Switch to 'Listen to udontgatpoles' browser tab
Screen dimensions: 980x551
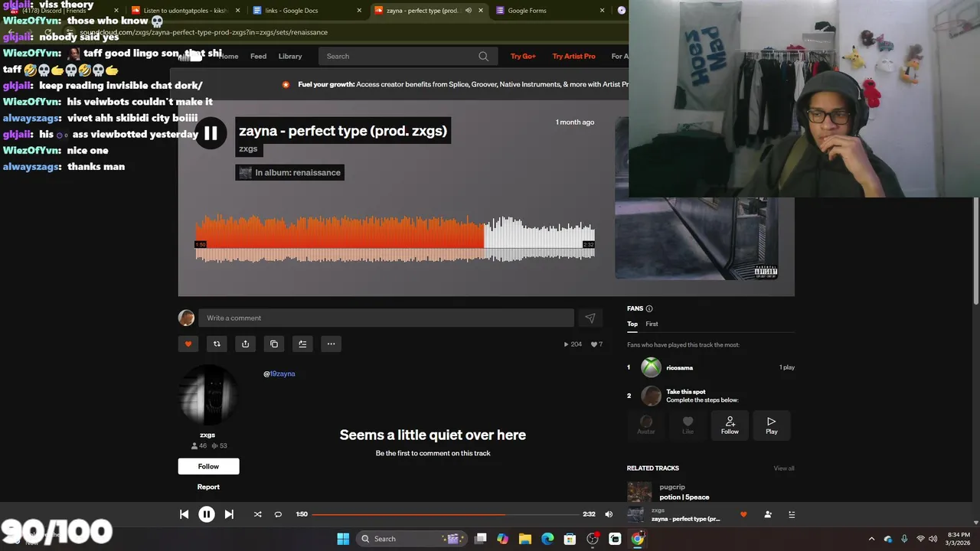tap(185, 11)
